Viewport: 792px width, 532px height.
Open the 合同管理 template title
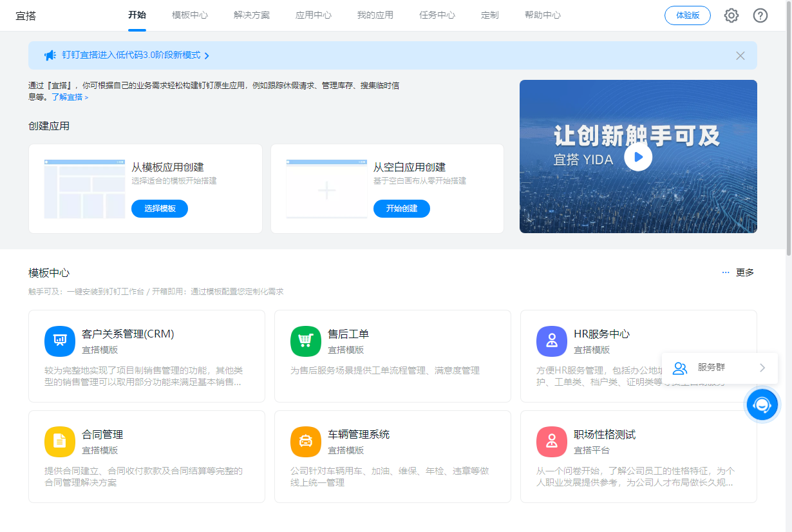coord(102,435)
